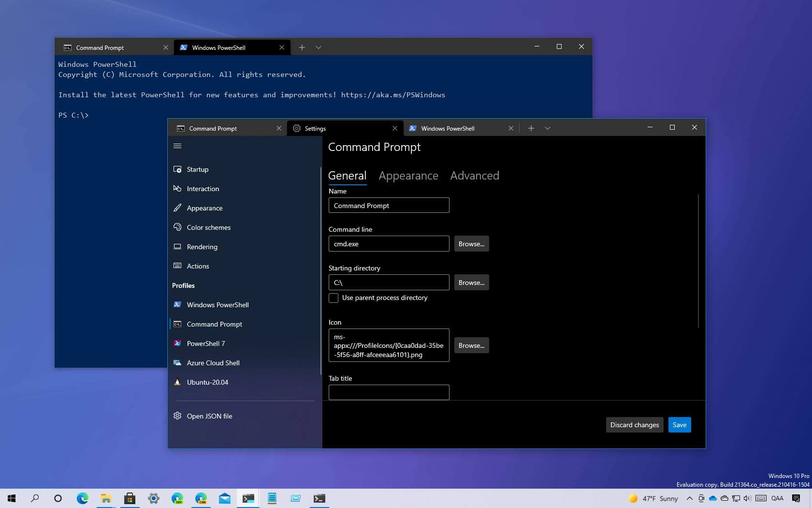This screenshot has width=812, height=508.
Task: Select Command Prompt tab in back window
Action: (115, 47)
